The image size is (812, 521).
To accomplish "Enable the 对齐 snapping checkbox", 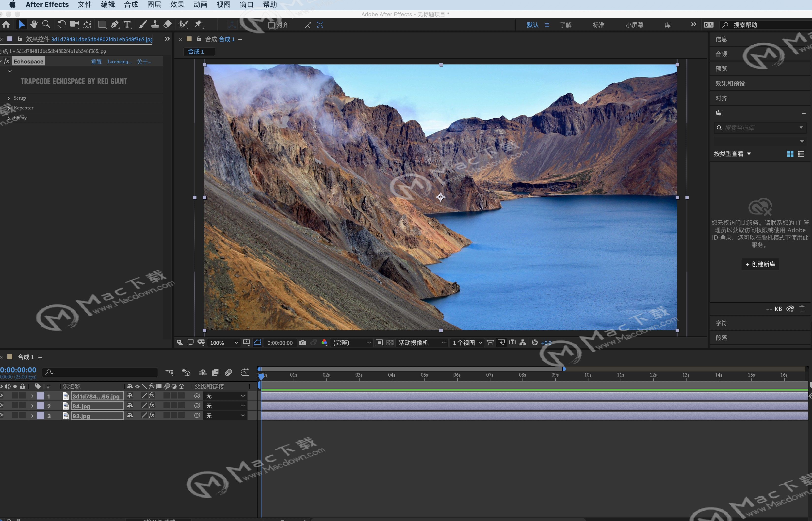I will pos(272,25).
